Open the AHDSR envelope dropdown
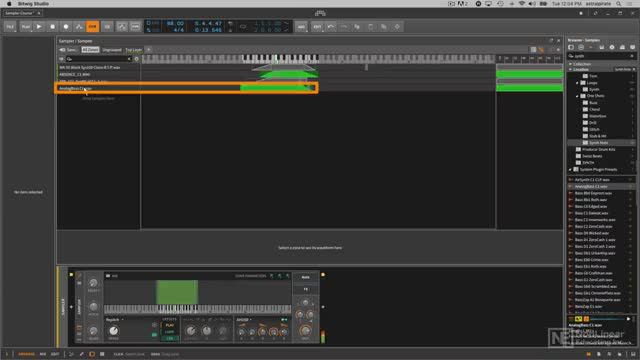640x360 pixels. coord(244,320)
